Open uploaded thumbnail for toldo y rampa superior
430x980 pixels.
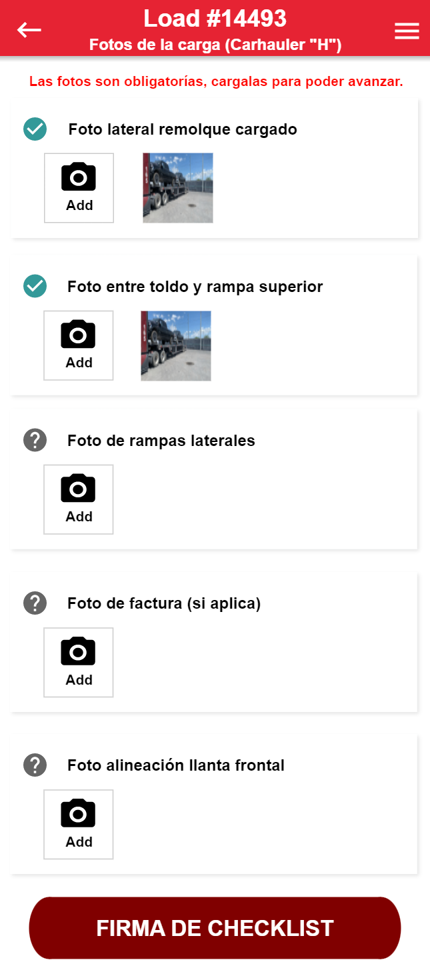click(x=176, y=345)
